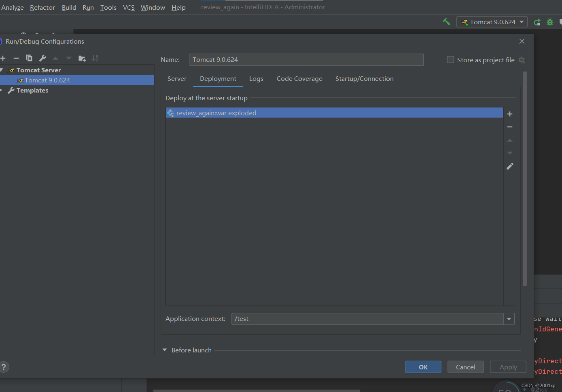Open the Refactor menu

pyautogui.click(x=42, y=7)
